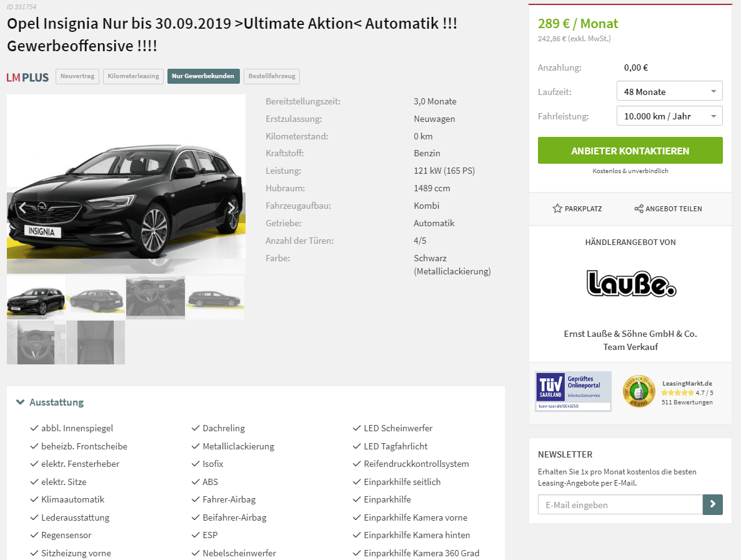The image size is (741, 560).
Task: Show the previous car photo with left arrow
Action: (22, 207)
